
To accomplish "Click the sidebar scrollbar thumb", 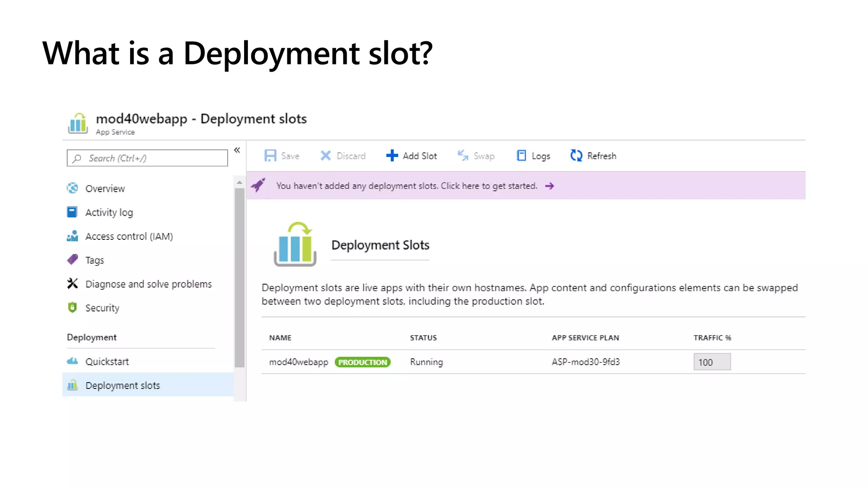I will pyautogui.click(x=239, y=277).
